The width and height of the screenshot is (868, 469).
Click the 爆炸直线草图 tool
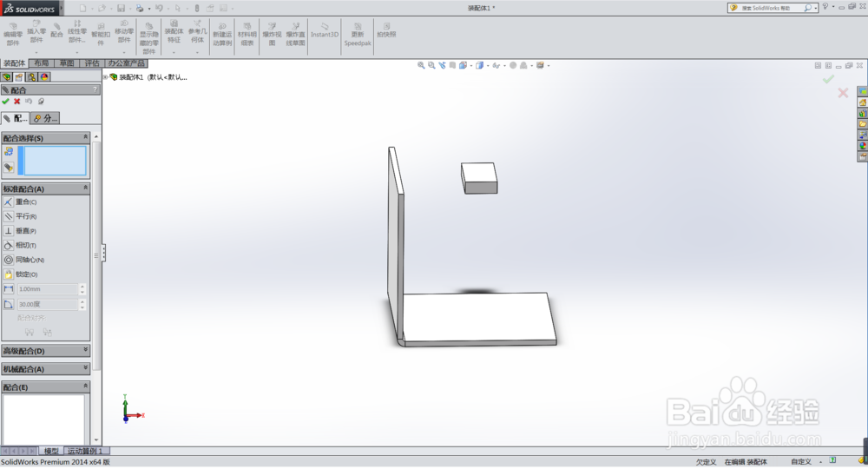pos(295,35)
